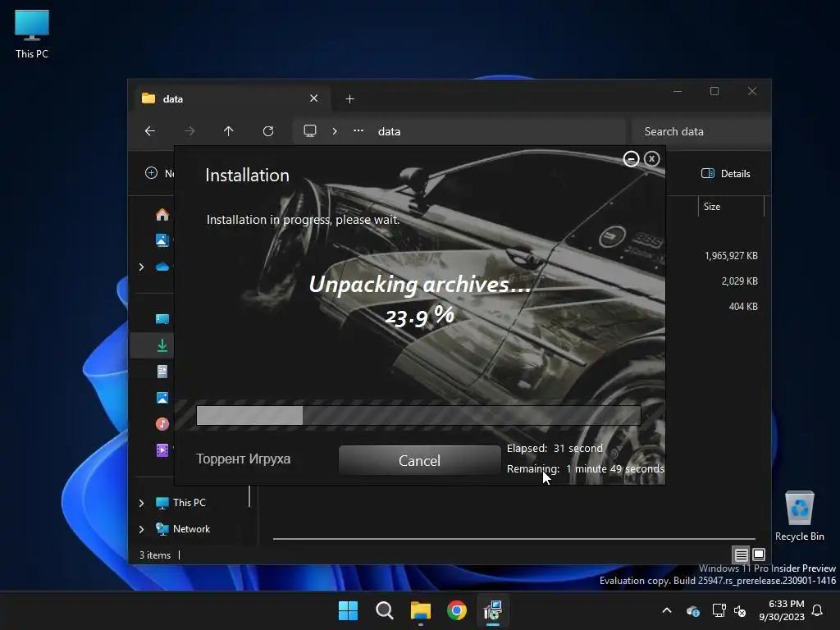Click the forward arrow in File Explorer
Screen dimensions: 840x630
tap(189, 131)
